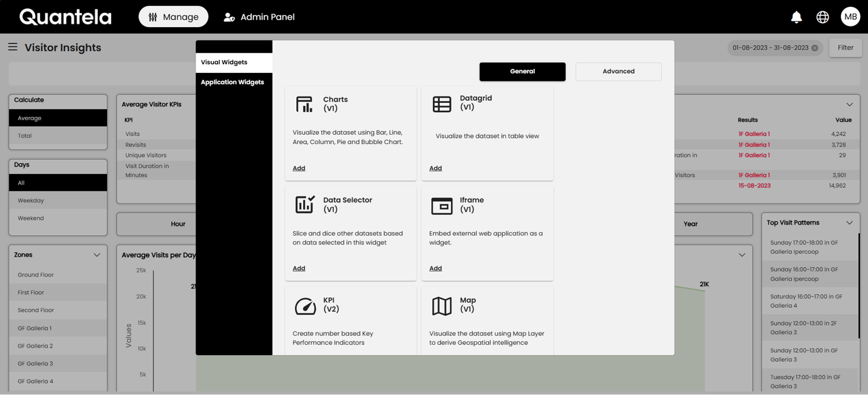Click the Charts widget icon
The height and width of the screenshot is (395, 868).
[x=304, y=104]
